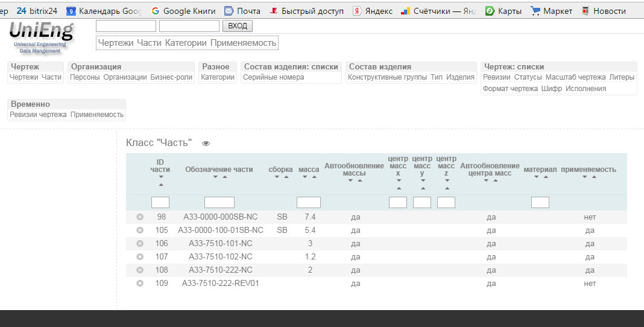Open Ревизии чертежа under Временно
644x327 pixels.
tap(38, 115)
